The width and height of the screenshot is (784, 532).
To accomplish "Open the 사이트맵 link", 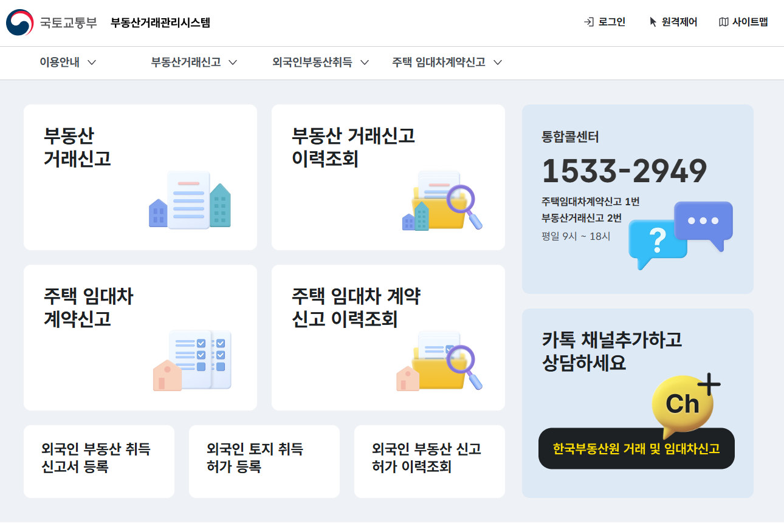I will point(750,22).
